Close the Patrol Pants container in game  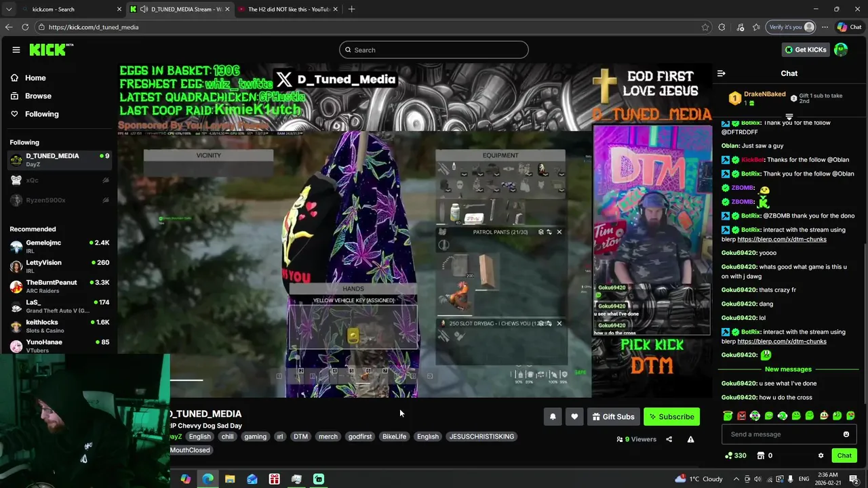[x=559, y=232]
